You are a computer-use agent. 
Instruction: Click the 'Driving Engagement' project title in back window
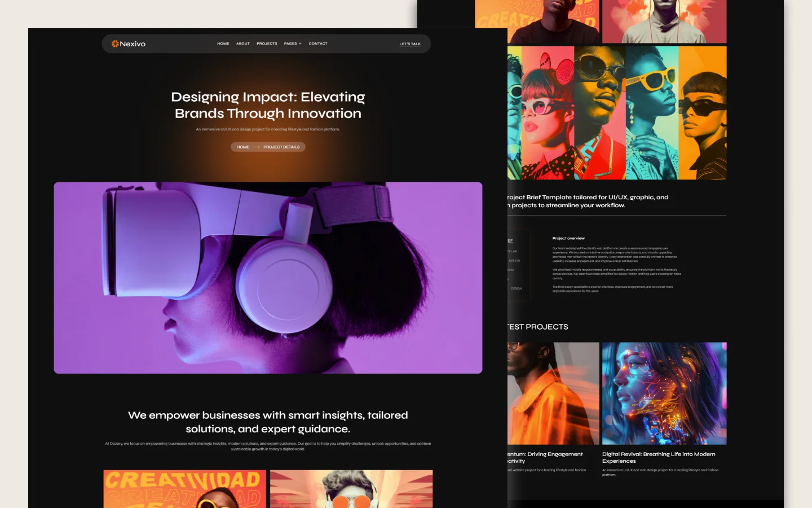point(545,457)
